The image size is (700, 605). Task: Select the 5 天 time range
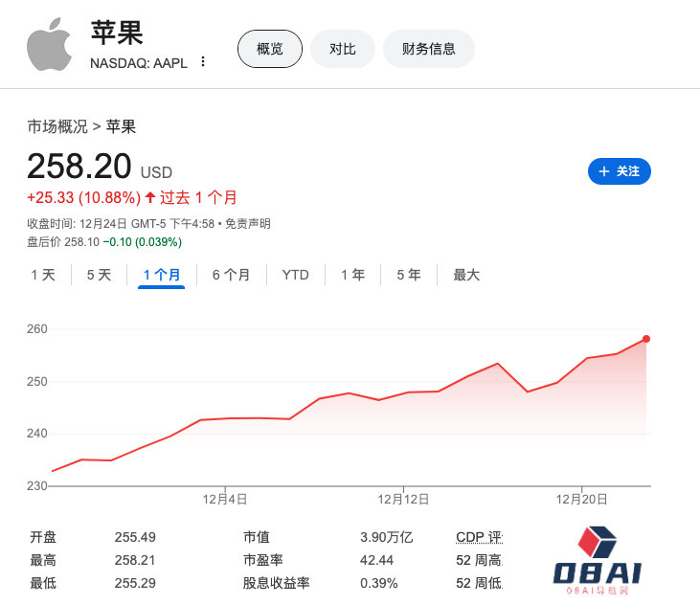click(x=99, y=275)
